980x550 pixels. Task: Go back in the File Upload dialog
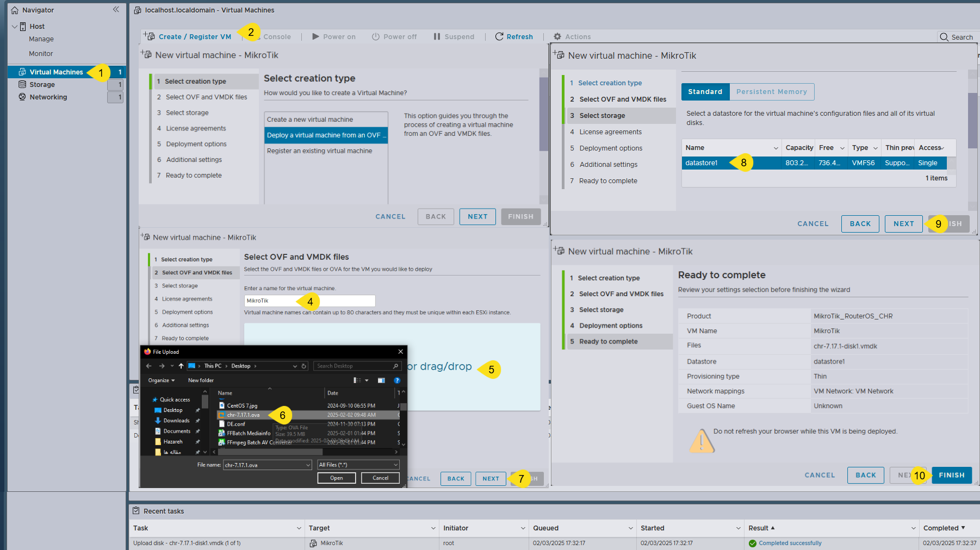tap(149, 366)
